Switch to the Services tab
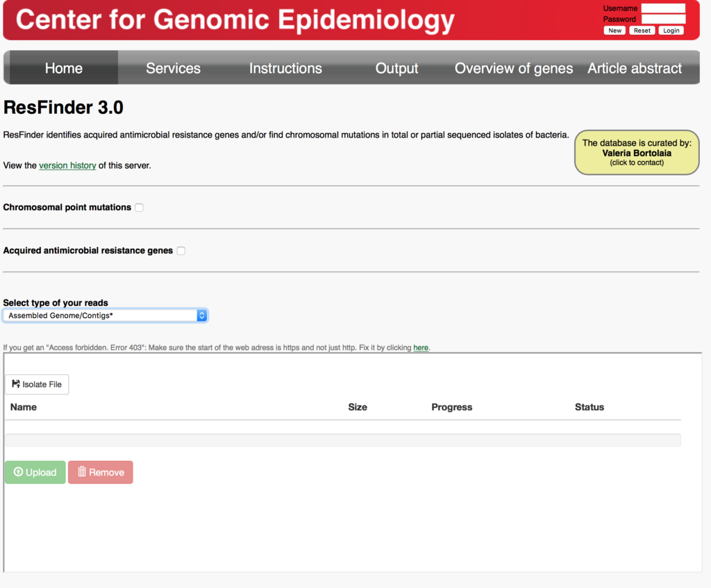This screenshot has height=588, width=711. click(x=172, y=67)
